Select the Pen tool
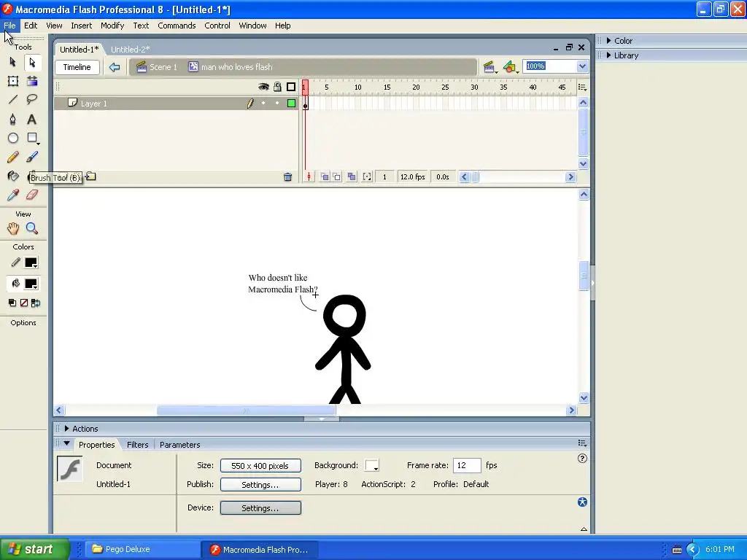The image size is (747, 560). click(x=13, y=119)
